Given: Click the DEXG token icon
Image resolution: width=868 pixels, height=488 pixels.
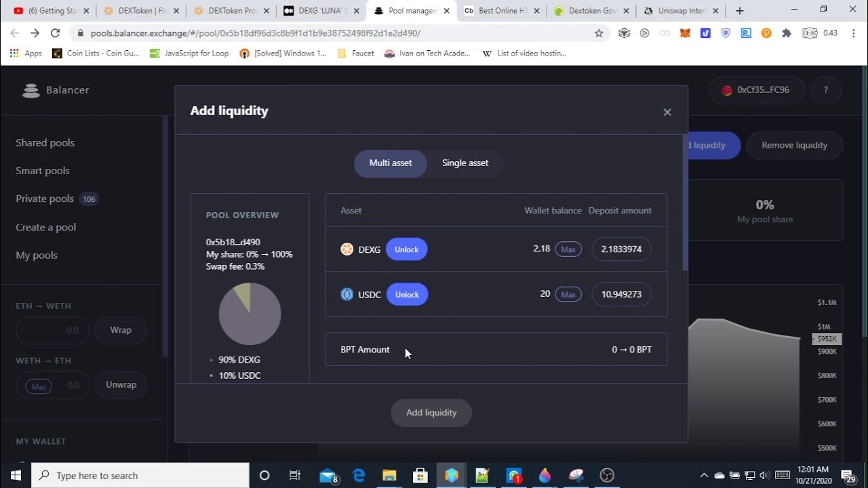Looking at the screenshot, I should 347,249.
